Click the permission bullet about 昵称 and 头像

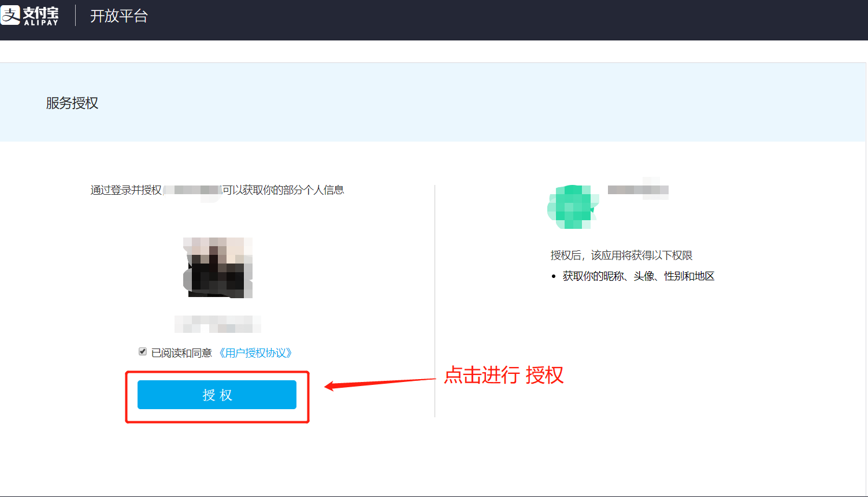[x=638, y=276]
